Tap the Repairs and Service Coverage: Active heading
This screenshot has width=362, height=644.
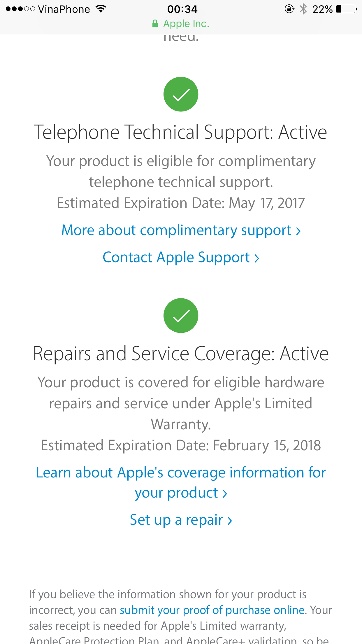tap(181, 354)
